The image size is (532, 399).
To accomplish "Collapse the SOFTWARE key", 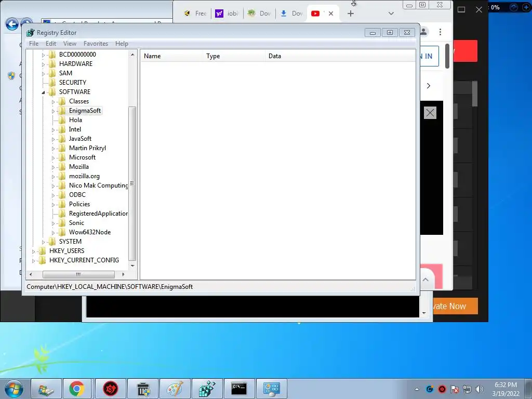I will tap(43, 92).
